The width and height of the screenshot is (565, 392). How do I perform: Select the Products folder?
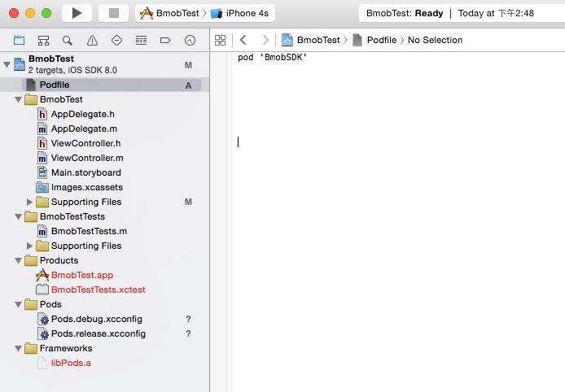tap(51, 260)
